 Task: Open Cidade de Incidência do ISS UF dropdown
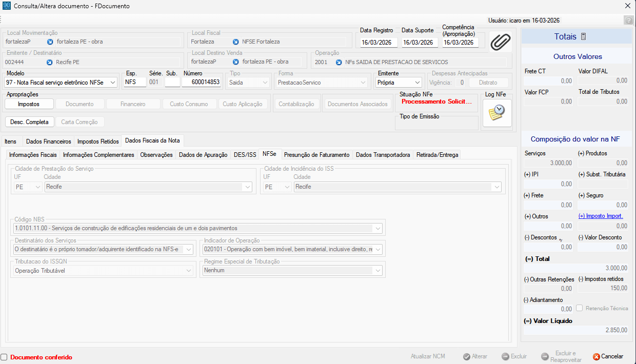pyautogui.click(x=287, y=187)
